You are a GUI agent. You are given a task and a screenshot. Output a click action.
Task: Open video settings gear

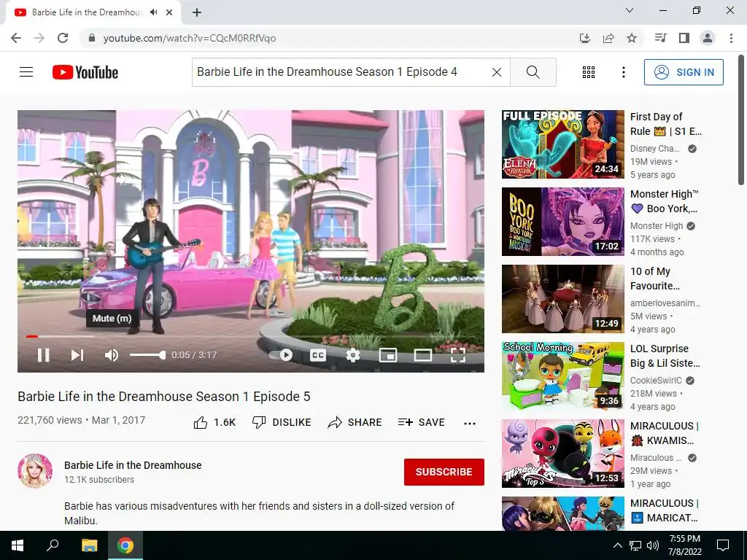(x=352, y=355)
